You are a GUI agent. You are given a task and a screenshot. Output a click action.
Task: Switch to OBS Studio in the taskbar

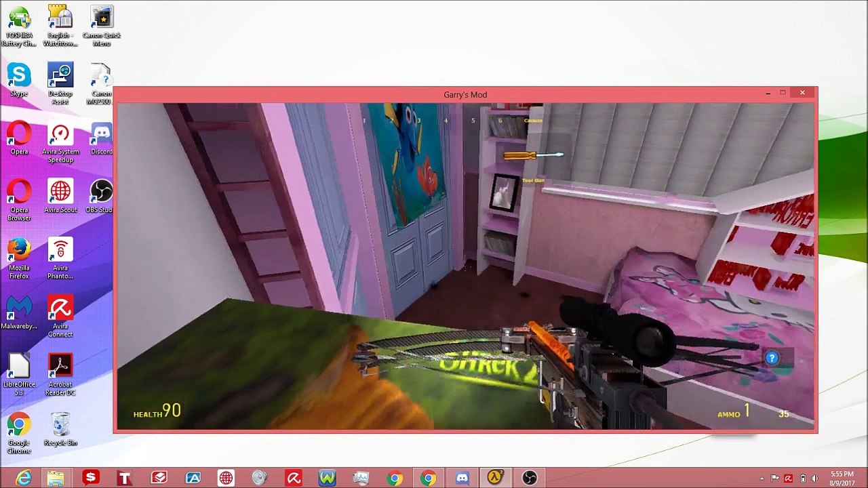(530, 478)
